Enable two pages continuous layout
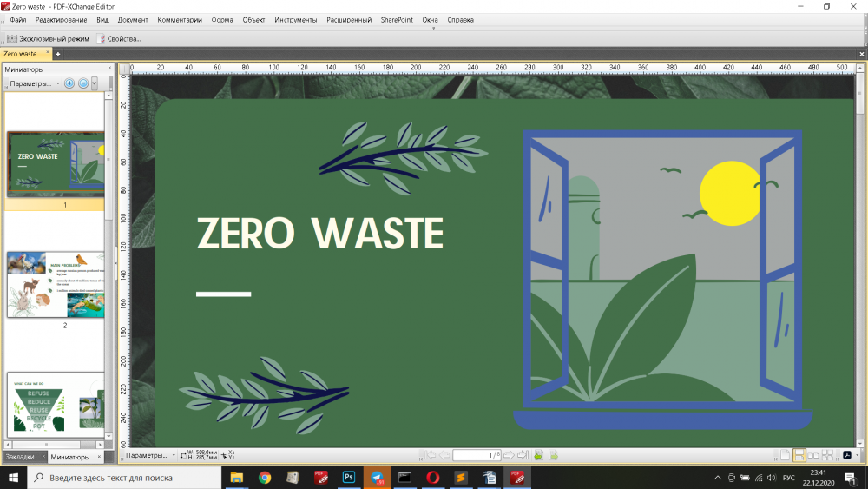 pyautogui.click(x=828, y=455)
